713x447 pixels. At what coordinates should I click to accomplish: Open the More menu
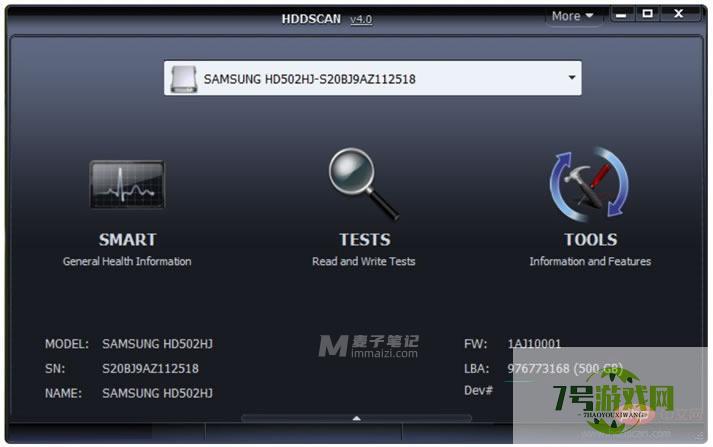[x=572, y=16]
